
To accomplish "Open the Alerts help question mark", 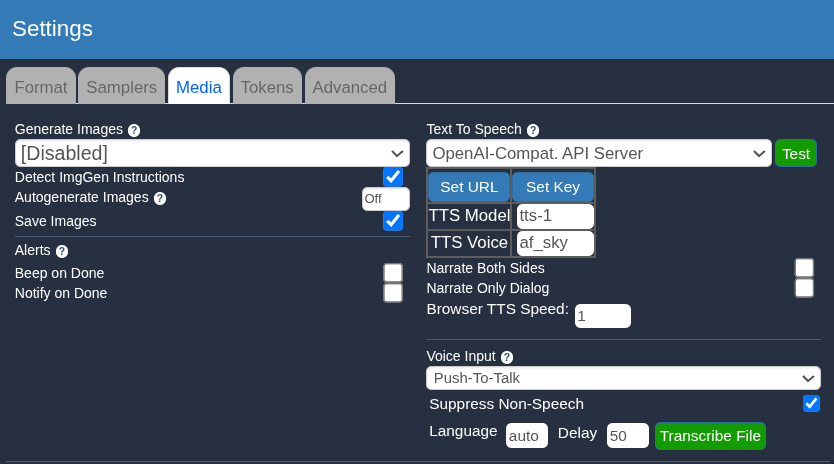I will coord(62,251).
